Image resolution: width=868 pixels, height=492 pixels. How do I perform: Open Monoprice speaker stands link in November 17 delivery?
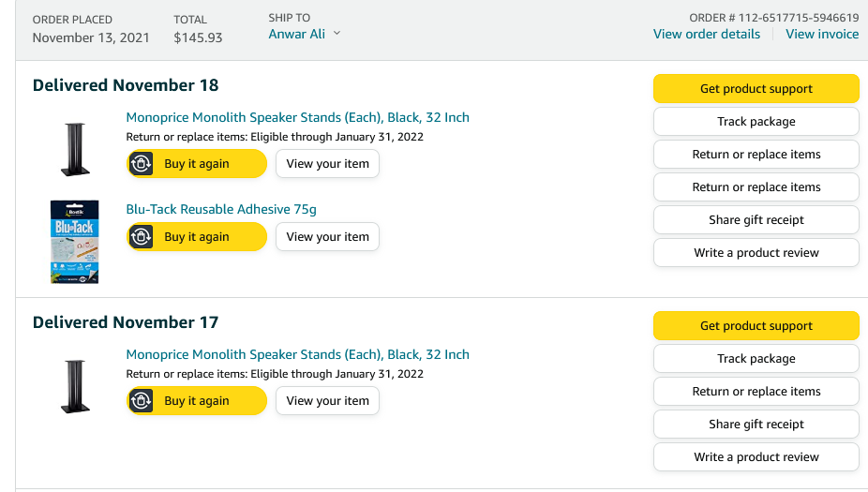(297, 354)
